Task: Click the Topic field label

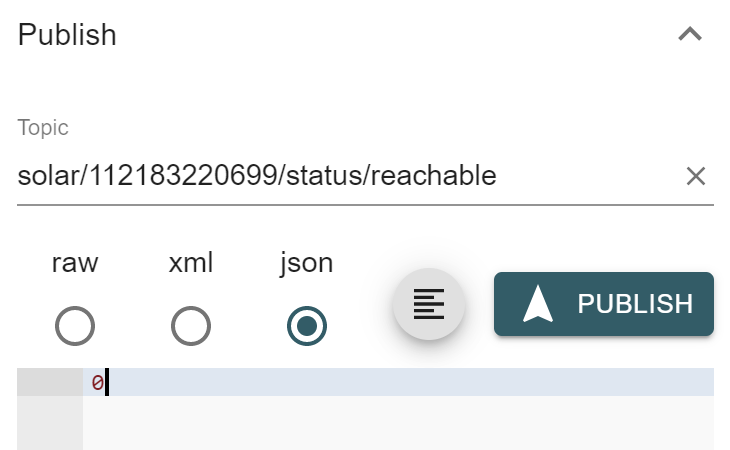Action: 43,128
